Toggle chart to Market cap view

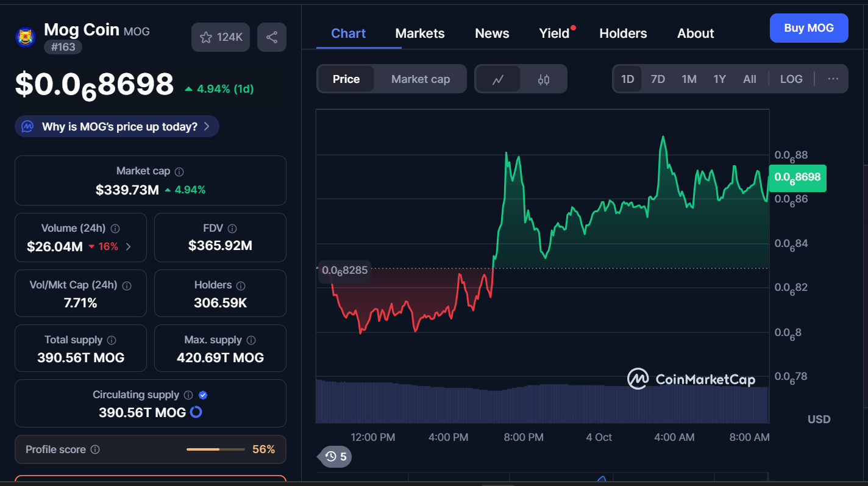(420, 79)
